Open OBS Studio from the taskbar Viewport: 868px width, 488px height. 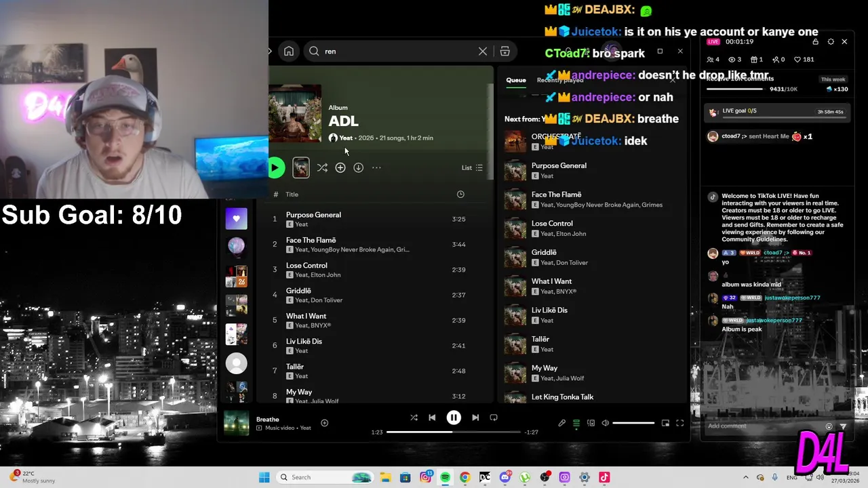[x=545, y=477]
